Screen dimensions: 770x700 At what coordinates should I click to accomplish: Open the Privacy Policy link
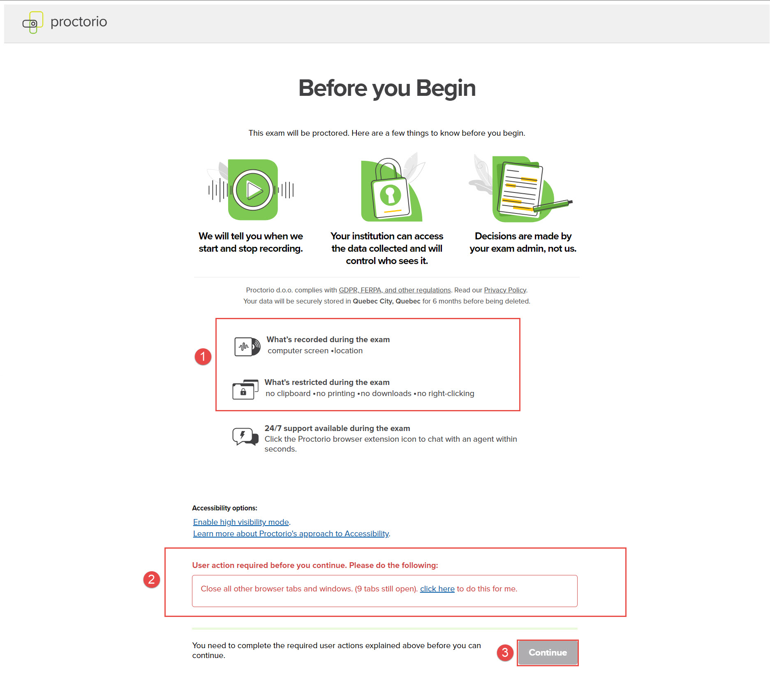505,290
